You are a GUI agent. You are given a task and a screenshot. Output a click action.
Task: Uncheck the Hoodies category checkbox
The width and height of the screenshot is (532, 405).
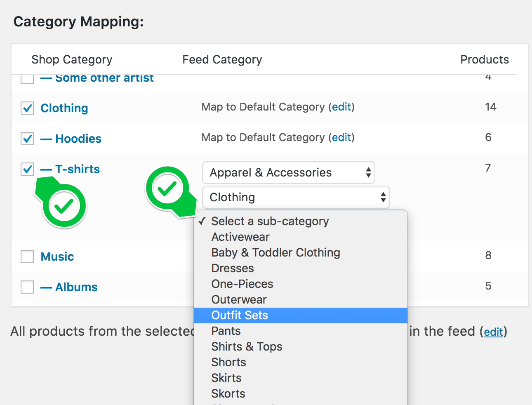coord(27,139)
